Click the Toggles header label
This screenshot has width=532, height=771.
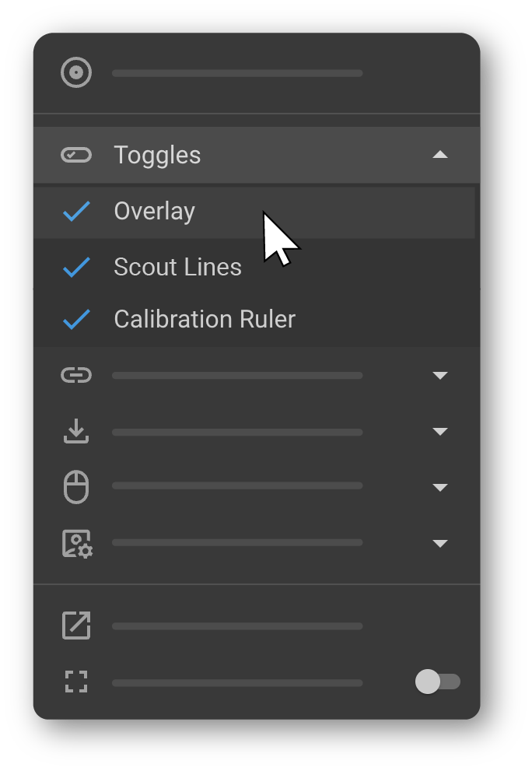click(157, 155)
